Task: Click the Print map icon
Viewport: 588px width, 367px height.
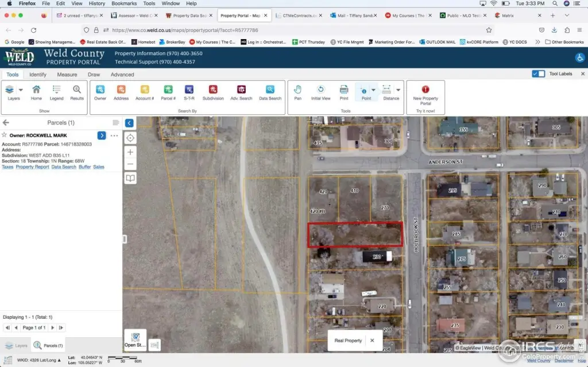Action: point(343,90)
